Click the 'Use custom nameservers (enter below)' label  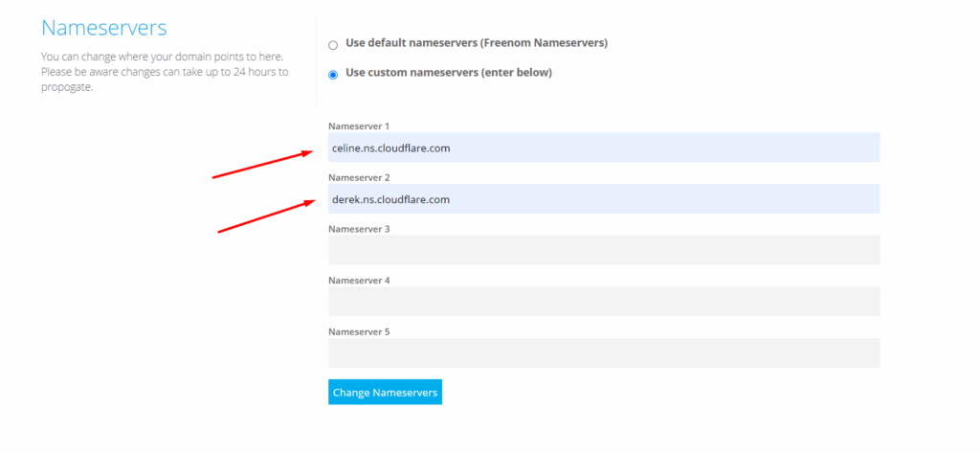pos(449,73)
